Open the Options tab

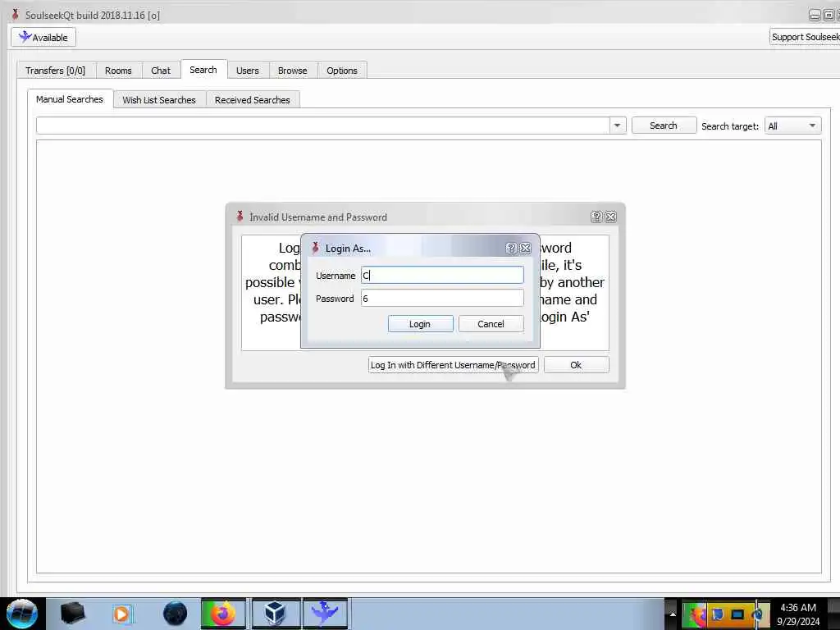tap(342, 71)
